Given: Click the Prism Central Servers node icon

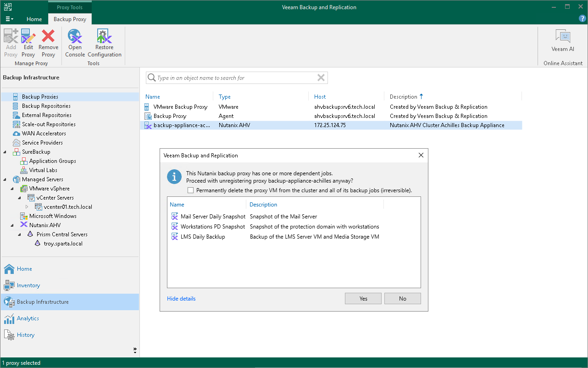Looking at the screenshot, I should point(30,234).
